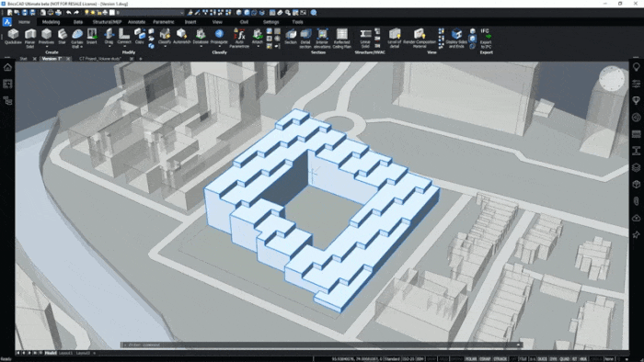644x362 pixels.
Task: Activate the Connect tool
Action: tap(124, 37)
